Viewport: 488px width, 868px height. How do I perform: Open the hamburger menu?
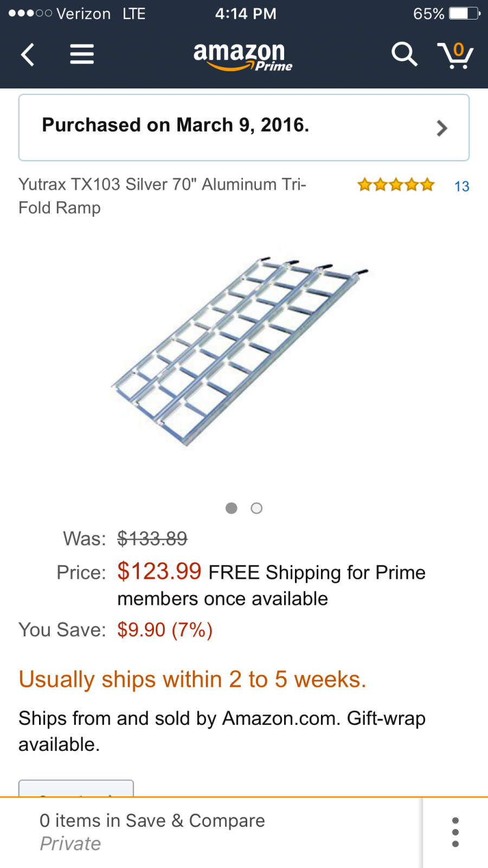pyautogui.click(x=82, y=54)
